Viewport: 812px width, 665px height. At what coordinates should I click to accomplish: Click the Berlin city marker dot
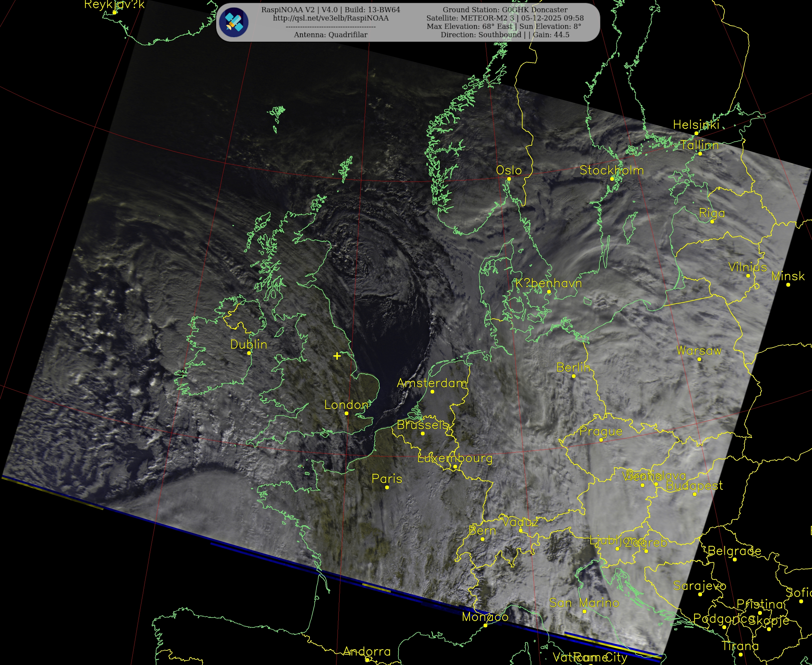[x=573, y=376]
